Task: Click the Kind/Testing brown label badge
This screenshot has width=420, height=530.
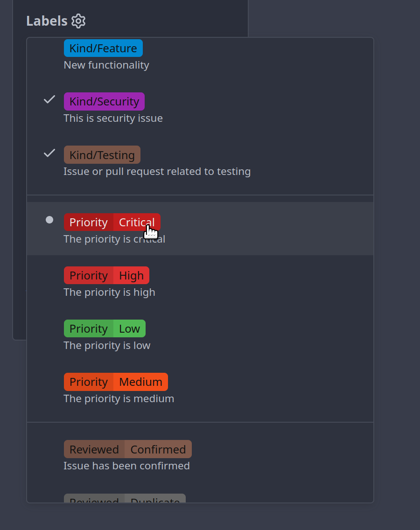Action: coord(102,155)
